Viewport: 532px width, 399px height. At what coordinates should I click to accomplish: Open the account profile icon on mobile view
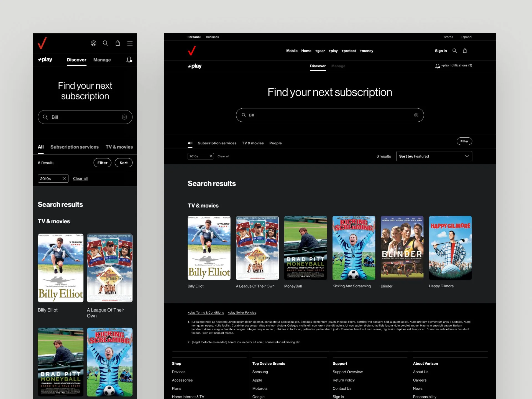(94, 43)
